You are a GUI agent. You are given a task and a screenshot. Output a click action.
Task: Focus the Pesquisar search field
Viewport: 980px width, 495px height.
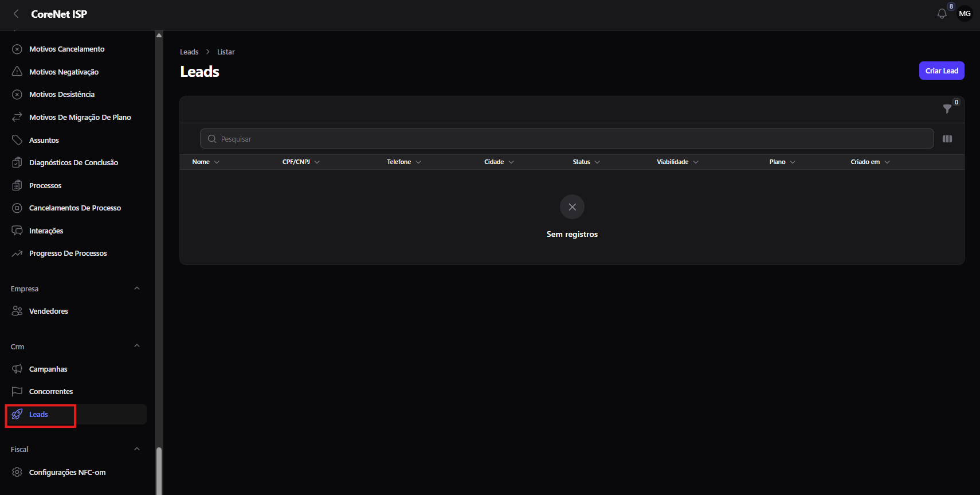(x=567, y=139)
